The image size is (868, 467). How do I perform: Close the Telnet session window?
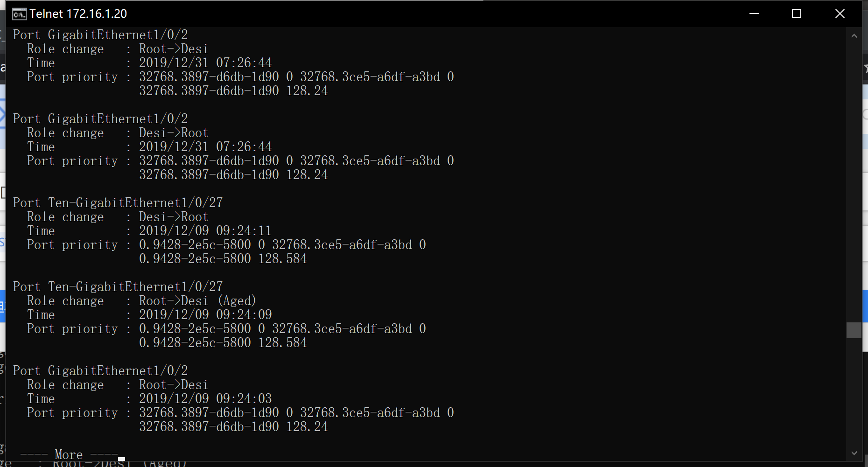coord(840,14)
